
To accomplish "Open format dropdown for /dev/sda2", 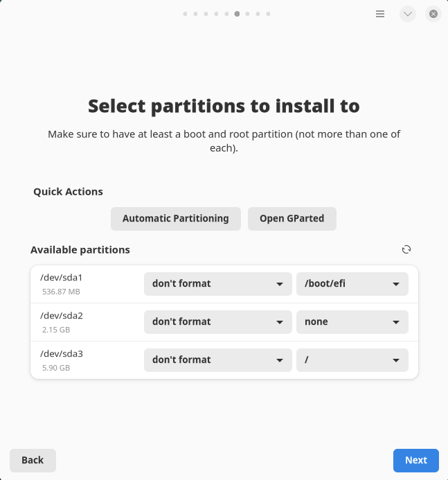I will pyautogui.click(x=217, y=322).
